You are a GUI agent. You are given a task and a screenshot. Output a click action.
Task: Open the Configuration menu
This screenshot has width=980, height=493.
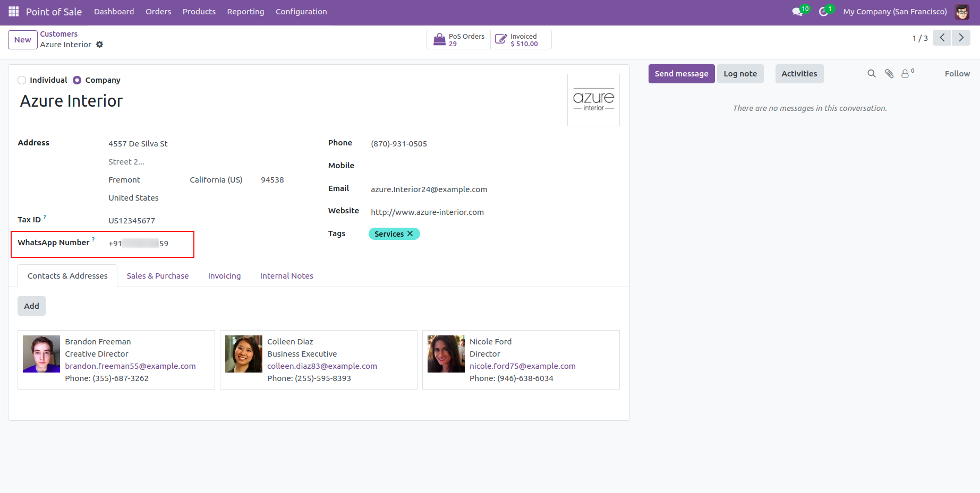(x=301, y=12)
